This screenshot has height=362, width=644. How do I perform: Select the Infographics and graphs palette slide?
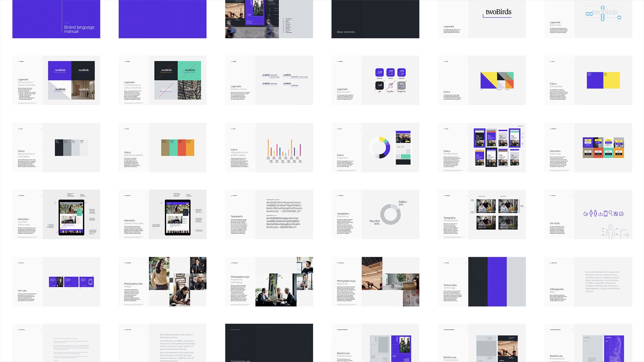[269, 147]
